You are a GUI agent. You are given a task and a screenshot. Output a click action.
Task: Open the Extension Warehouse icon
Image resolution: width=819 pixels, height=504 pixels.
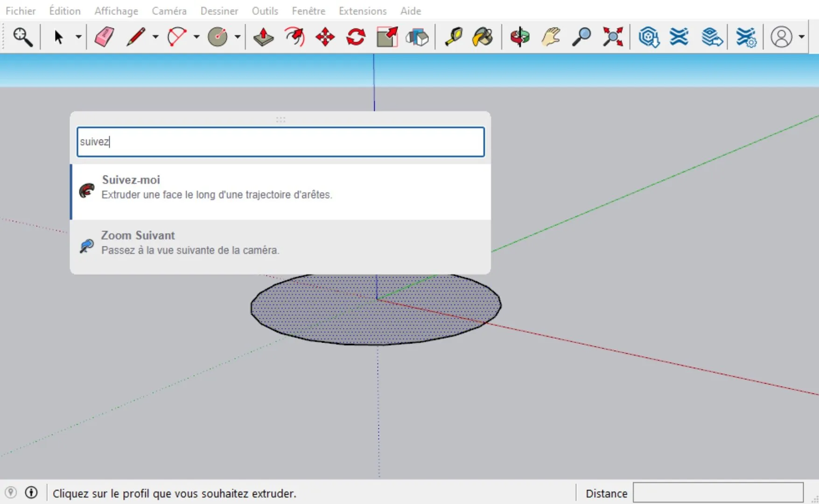pos(679,37)
